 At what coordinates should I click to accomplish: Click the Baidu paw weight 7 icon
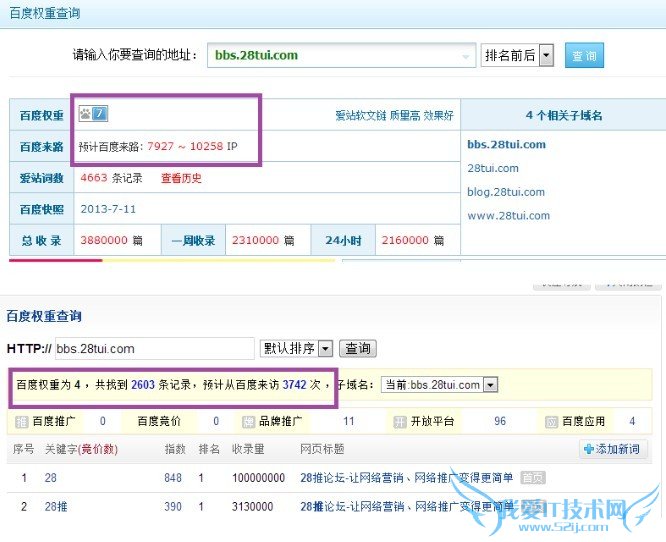(x=93, y=113)
